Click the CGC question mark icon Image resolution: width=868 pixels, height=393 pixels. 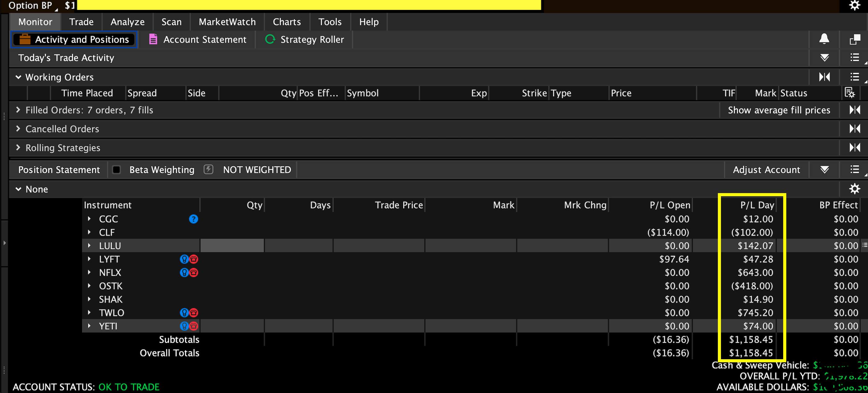[x=193, y=219]
